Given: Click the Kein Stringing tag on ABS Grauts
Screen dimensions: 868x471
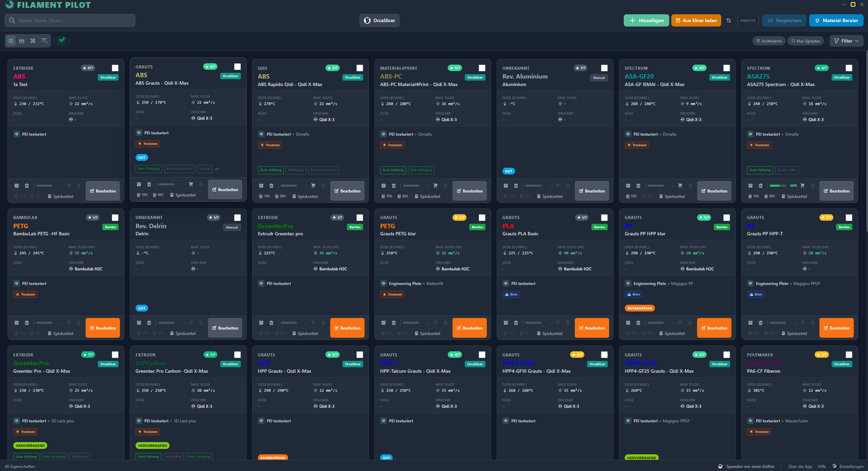Looking at the screenshot, I should tap(148, 169).
